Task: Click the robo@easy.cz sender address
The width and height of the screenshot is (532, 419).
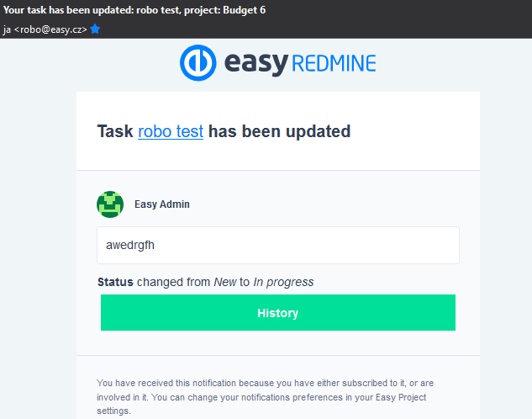Action: tap(50, 29)
